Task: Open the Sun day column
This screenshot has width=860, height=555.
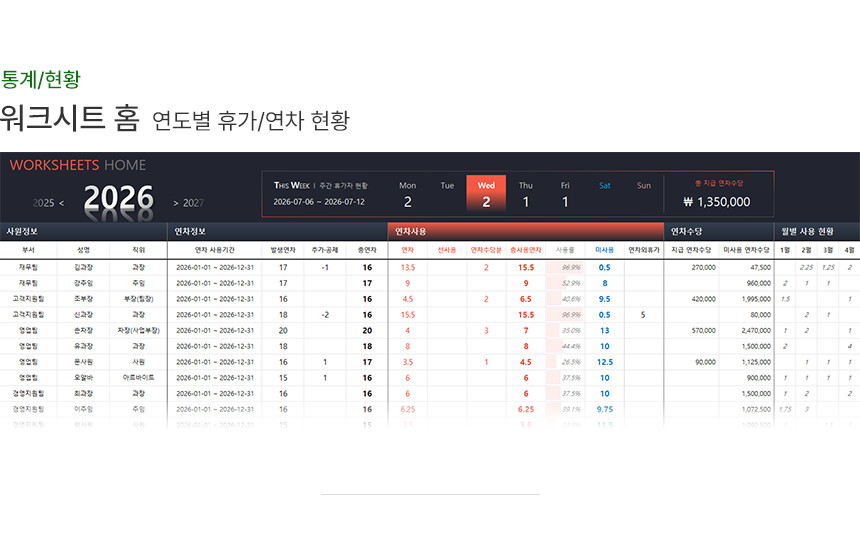Action: click(643, 193)
